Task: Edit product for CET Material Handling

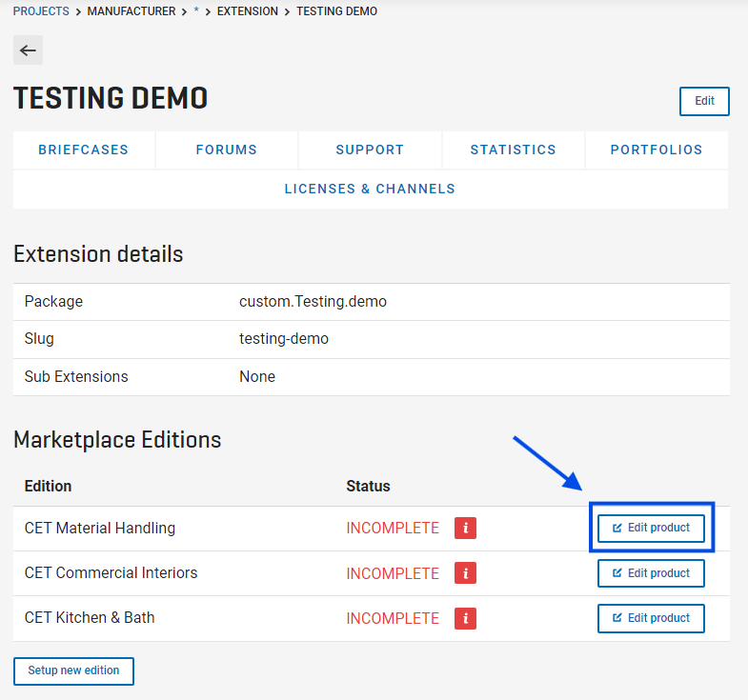Action: click(x=651, y=528)
